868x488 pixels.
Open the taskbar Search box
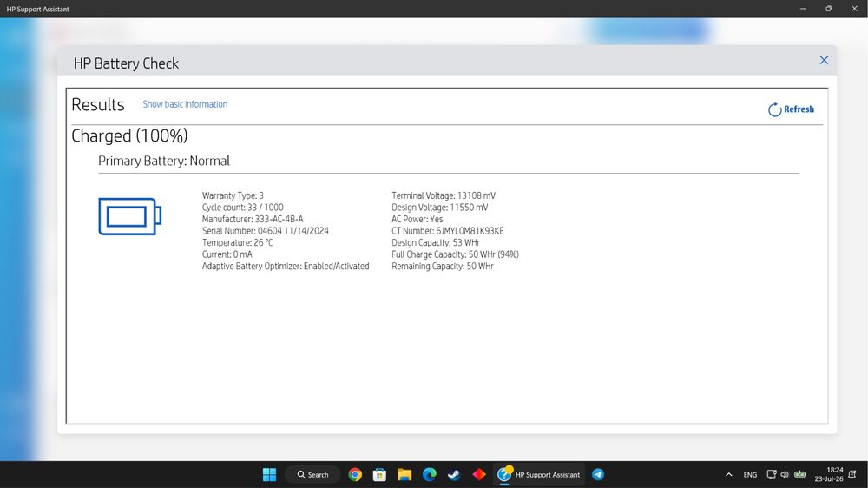[312, 475]
